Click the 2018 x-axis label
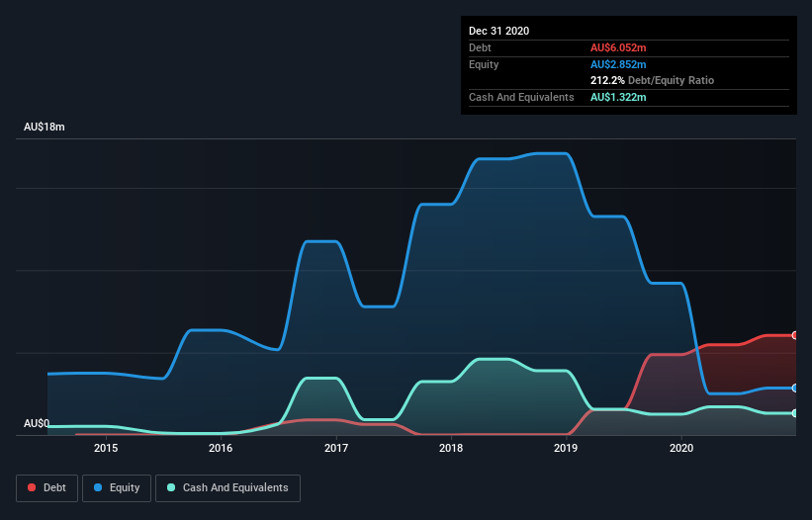Image resolution: width=812 pixels, height=520 pixels. coord(451,448)
